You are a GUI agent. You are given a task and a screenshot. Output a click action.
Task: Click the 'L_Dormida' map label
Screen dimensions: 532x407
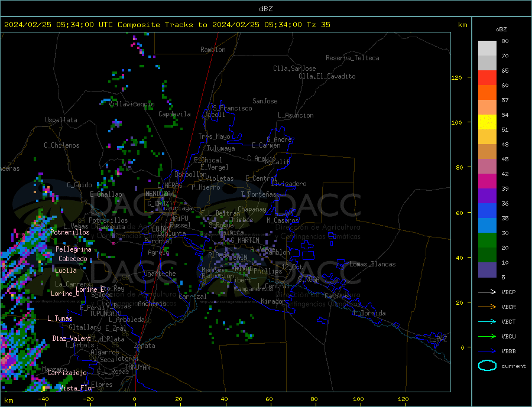coord(370,313)
